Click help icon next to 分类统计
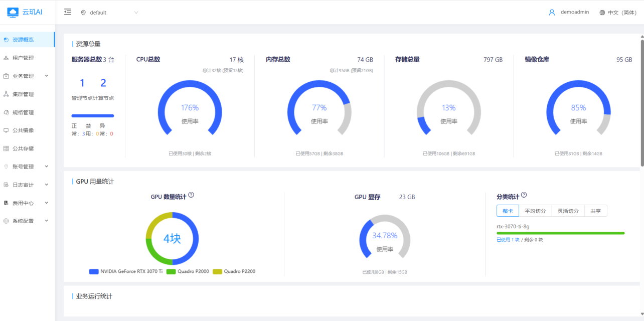The width and height of the screenshot is (644, 321). point(524,195)
